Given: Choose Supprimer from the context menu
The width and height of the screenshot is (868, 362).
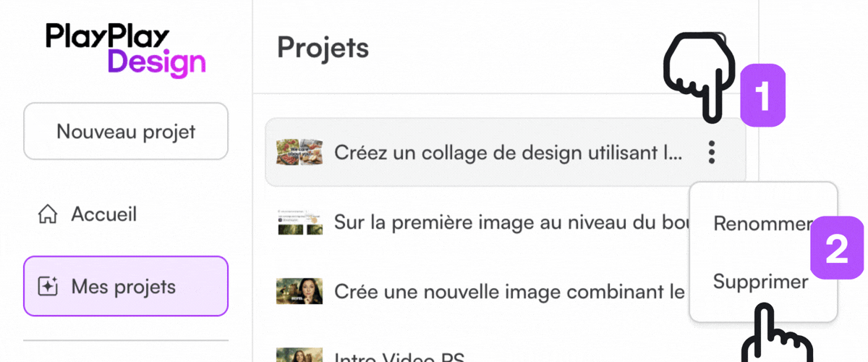Looking at the screenshot, I should (x=760, y=281).
